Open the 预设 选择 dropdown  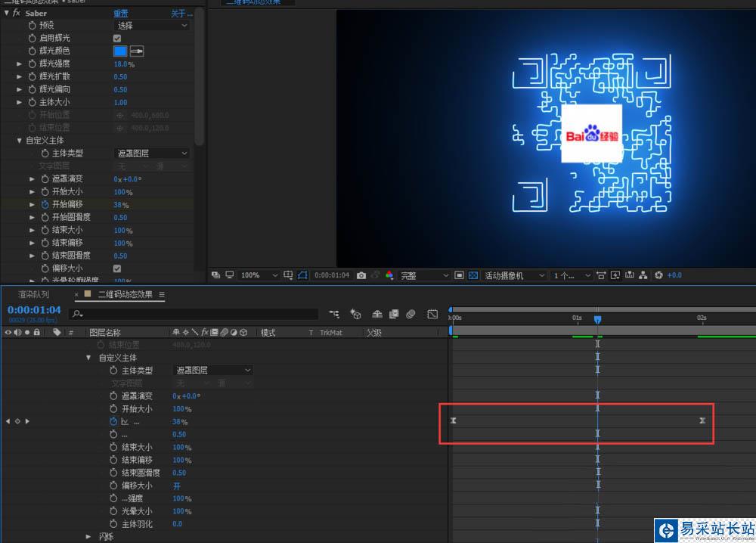pos(152,26)
